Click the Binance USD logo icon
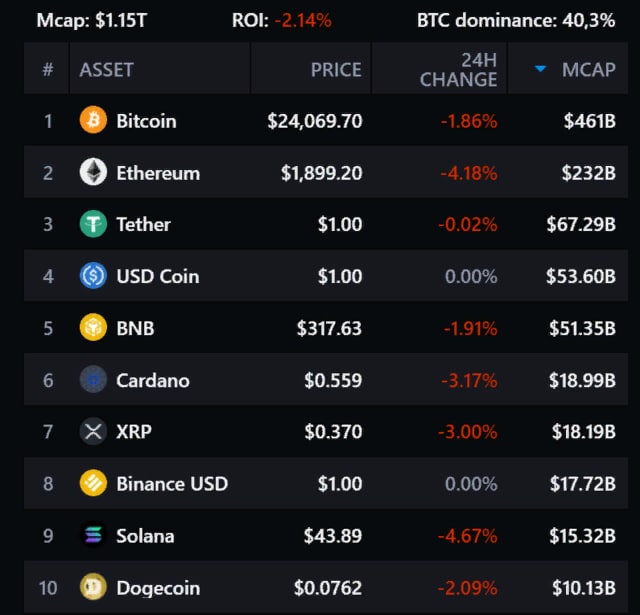The height and width of the screenshot is (615, 640). [x=93, y=484]
